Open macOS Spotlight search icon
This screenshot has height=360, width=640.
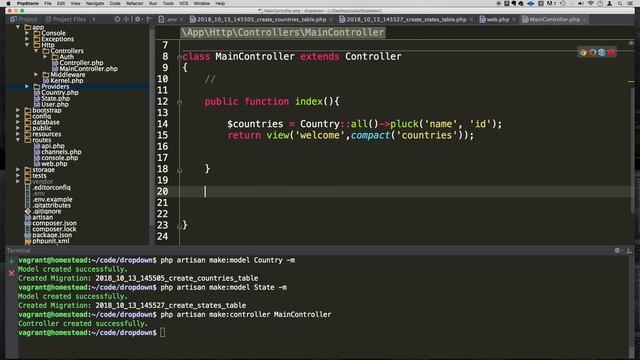point(620,3)
